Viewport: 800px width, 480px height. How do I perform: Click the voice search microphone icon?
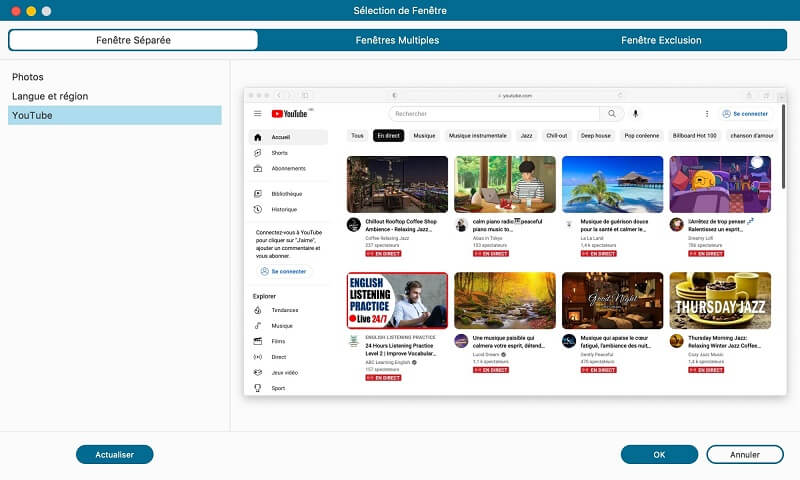point(635,114)
